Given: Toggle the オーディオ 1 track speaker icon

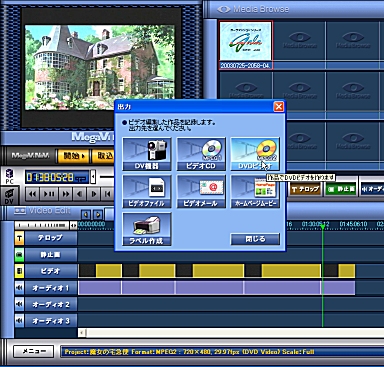Looking at the screenshot, I should 19,288.
